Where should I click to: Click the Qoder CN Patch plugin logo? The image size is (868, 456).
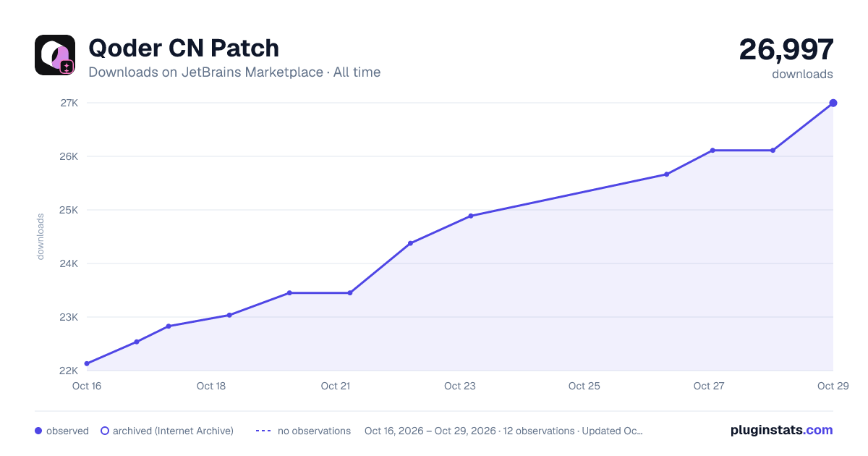pos(55,55)
